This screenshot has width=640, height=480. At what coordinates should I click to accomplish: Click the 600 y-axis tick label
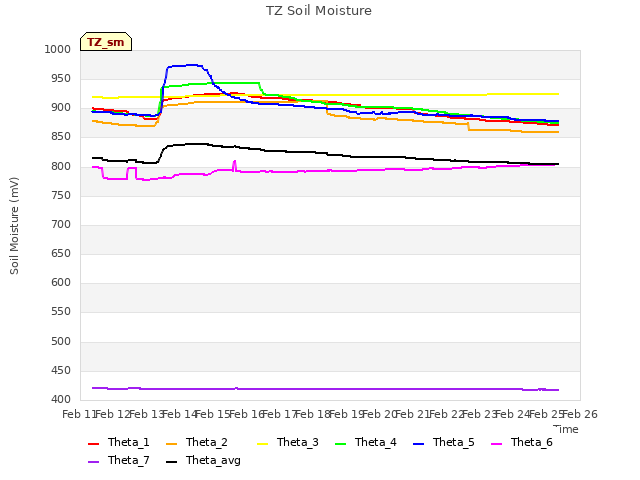(x=61, y=282)
